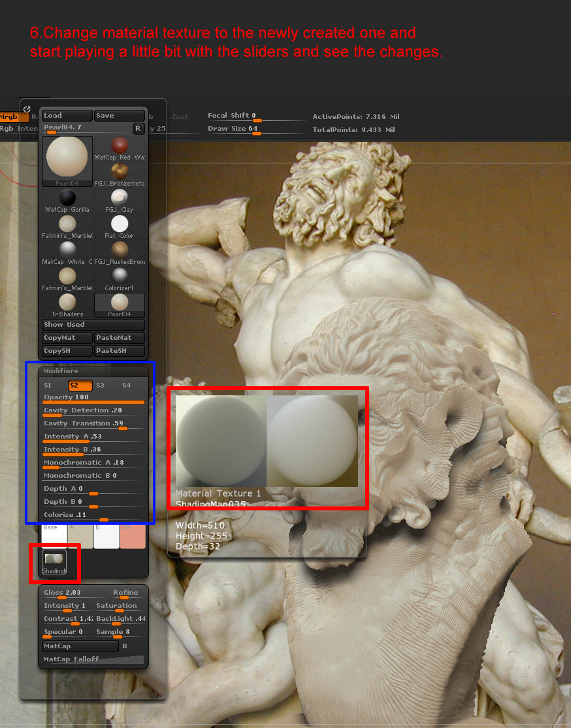Click the CopySH button
The width and height of the screenshot is (571, 728).
click(67, 350)
